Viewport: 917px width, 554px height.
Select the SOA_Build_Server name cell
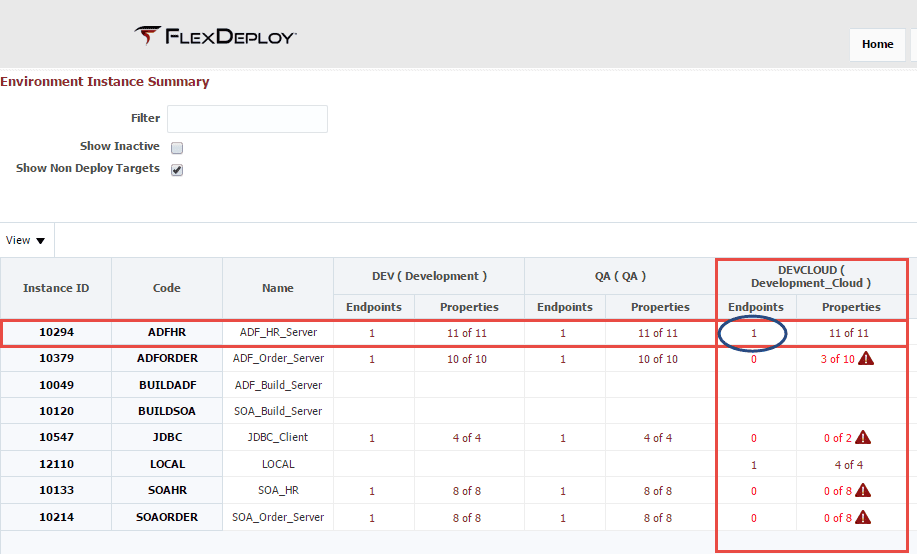(278, 411)
